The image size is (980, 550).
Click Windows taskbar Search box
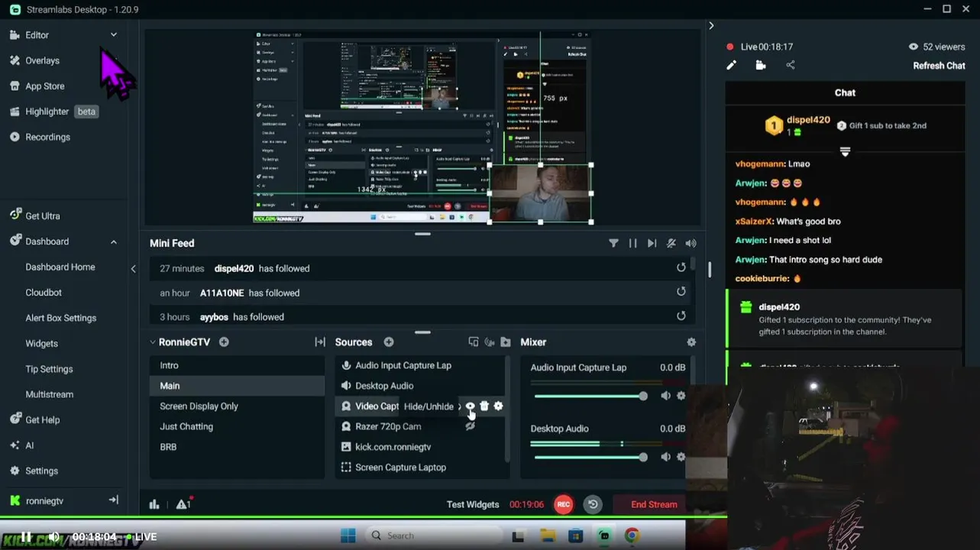click(x=433, y=535)
